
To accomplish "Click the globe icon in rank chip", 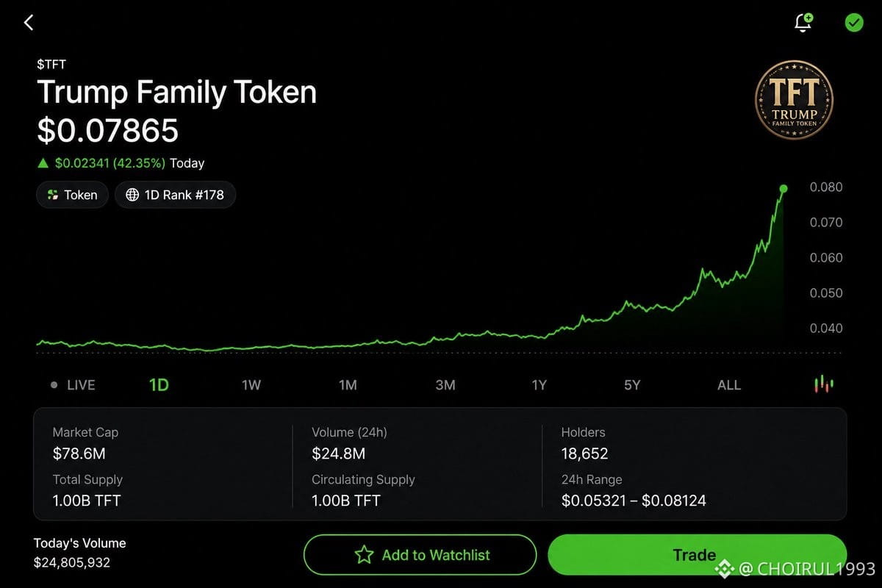I will click(132, 195).
